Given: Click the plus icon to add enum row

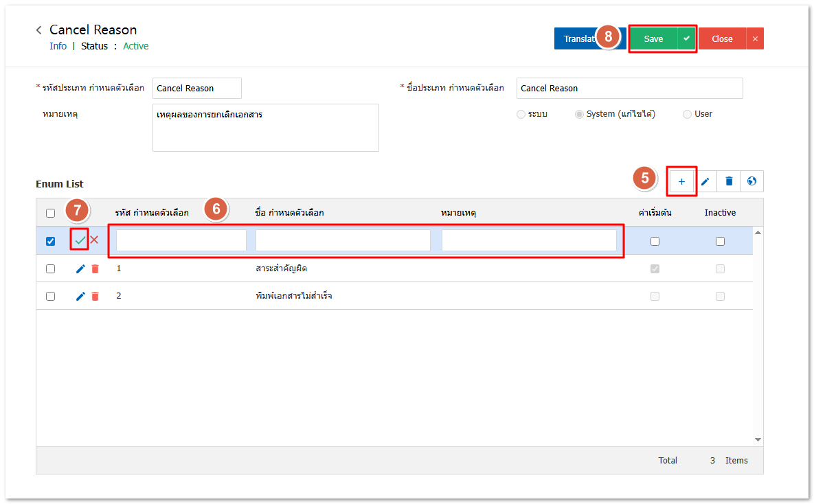Looking at the screenshot, I should pyautogui.click(x=681, y=181).
